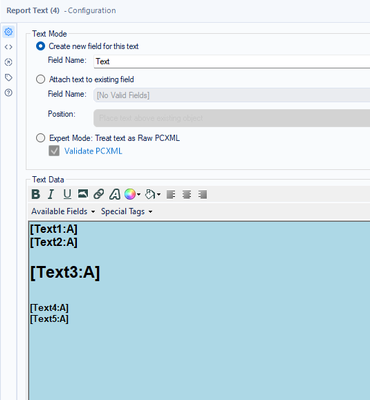Open the font style 'A' icon
Image resolution: width=370 pixels, height=400 pixels.
pyautogui.click(x=115, y=194)
